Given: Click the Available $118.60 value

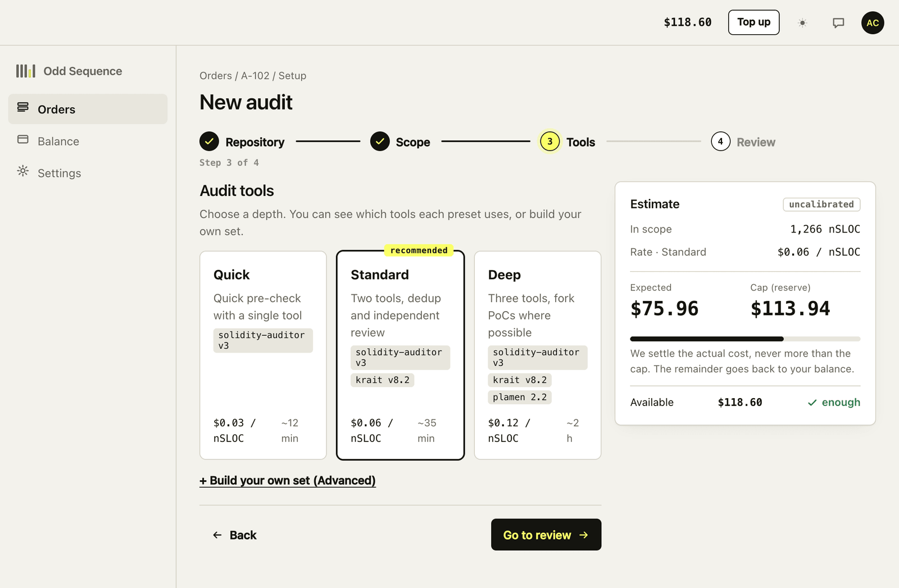Looking at the screenshot, I should click(x=740, y=403).
